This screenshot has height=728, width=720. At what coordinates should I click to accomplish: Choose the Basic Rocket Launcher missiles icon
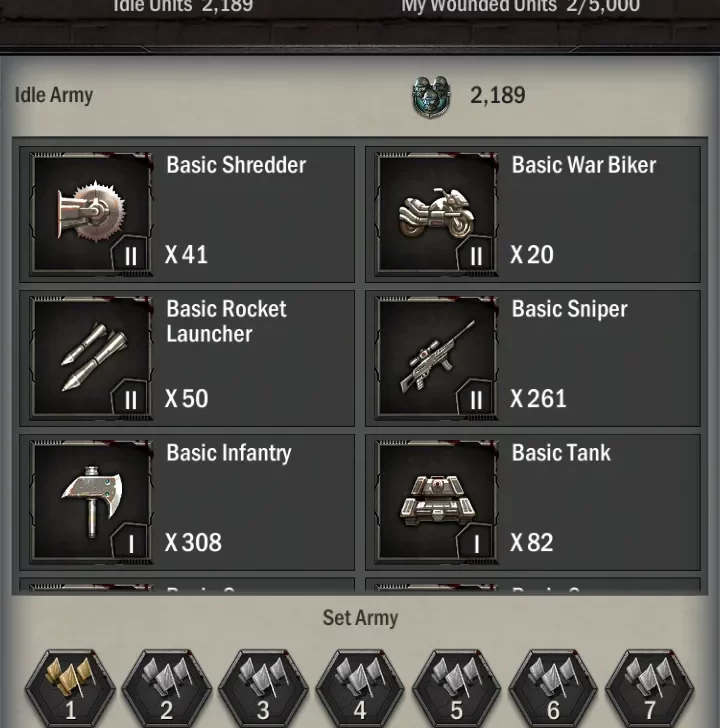91,356
